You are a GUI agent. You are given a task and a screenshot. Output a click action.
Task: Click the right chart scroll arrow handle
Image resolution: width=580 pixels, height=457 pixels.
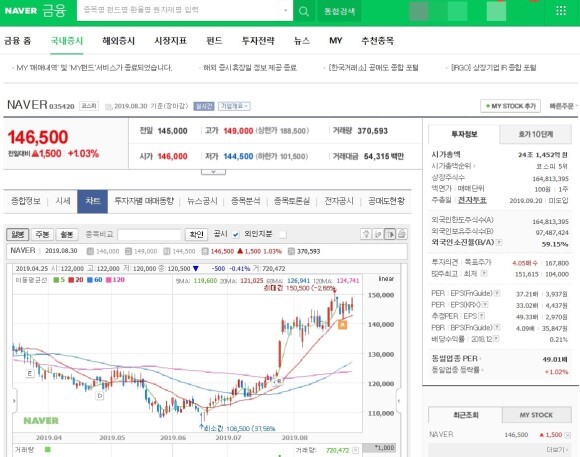point(399,400)
